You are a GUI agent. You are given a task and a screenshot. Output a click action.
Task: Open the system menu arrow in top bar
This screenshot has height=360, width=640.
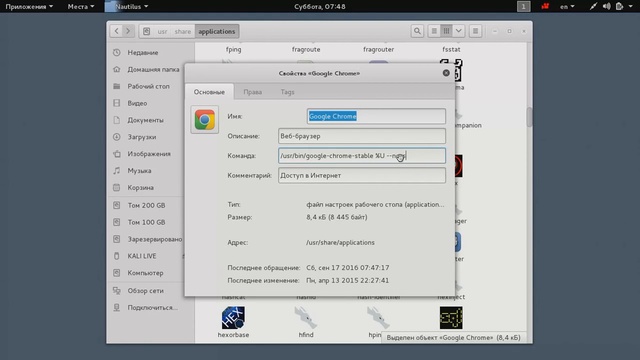(x=631, y=7)
